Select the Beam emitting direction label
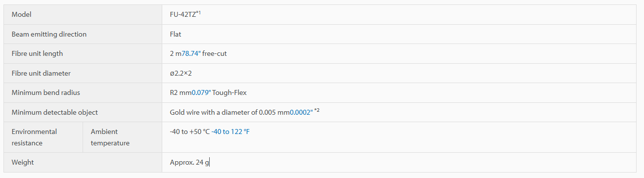This screenshot has height=178, width=644. click(x=49, y=34)
